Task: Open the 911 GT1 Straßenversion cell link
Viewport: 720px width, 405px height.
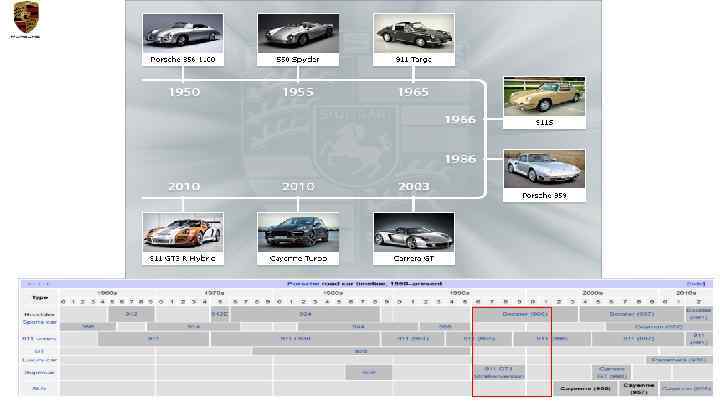Action: pyautogui.click(x=499, y=372)
